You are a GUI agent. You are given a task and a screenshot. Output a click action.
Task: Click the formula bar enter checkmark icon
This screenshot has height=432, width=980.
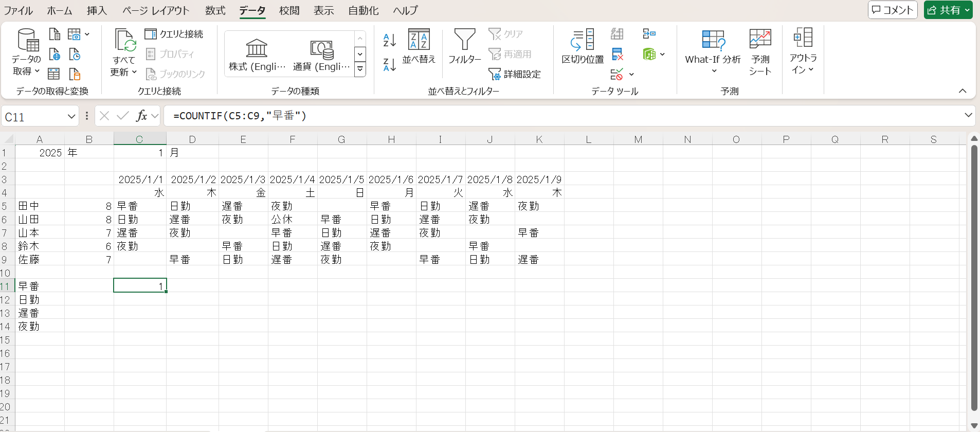pos(122,116)
